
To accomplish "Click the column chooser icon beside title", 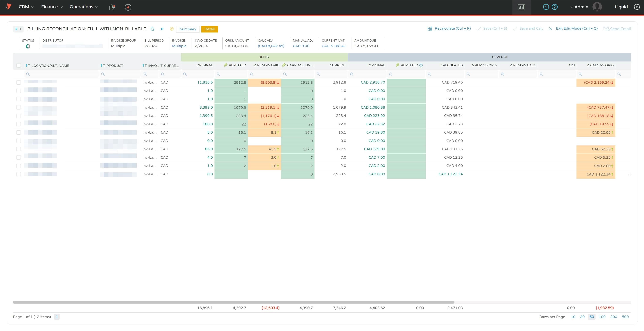I will click(162, 29).
